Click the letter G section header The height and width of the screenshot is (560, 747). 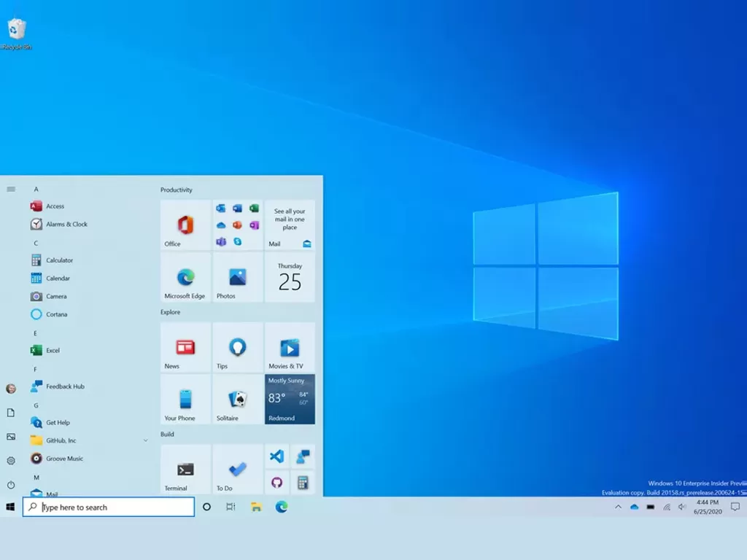coord(36,405)
